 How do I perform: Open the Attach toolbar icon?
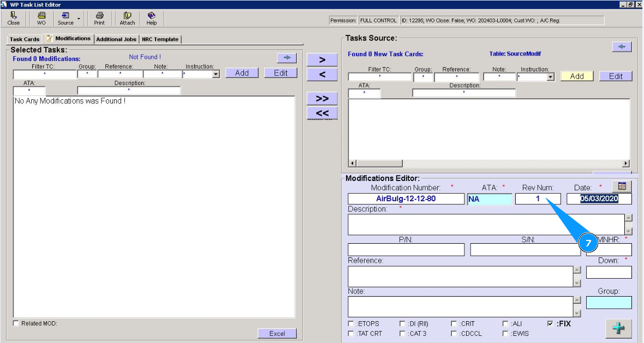(127, 19)
